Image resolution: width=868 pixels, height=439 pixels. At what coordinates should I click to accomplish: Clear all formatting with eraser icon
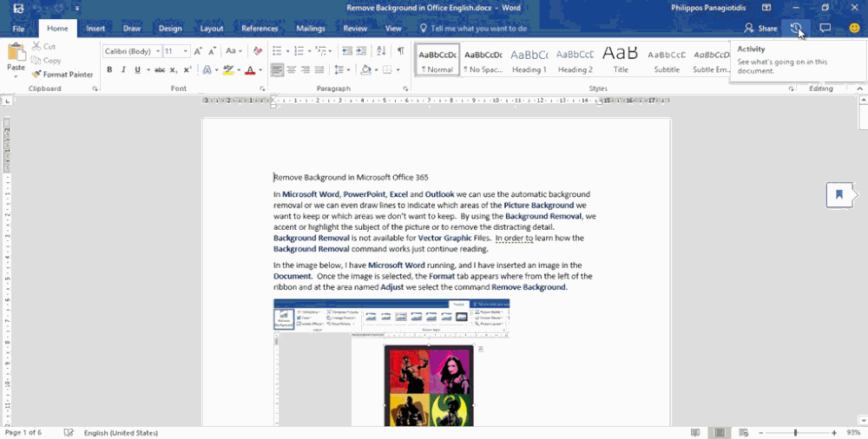point(258,51)
